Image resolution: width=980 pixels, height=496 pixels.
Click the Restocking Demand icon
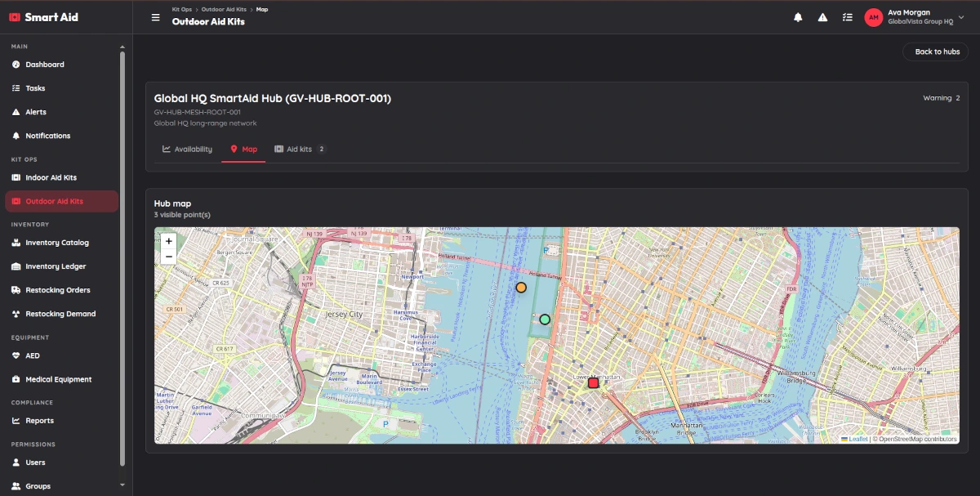pyautogui.click(x=16, y=314)
